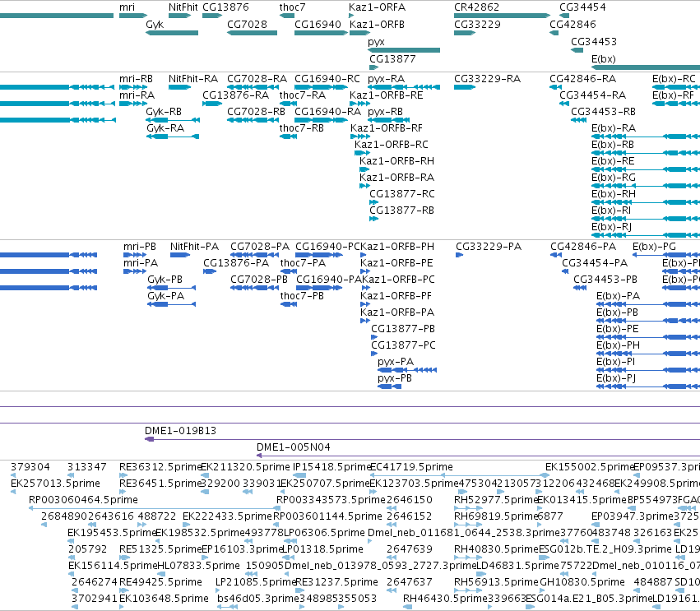The height and width of the screenshot is (611, 700).
Task: Select transcript CG13876-RA
Action: pyautogui.click(x=236, y=95)
